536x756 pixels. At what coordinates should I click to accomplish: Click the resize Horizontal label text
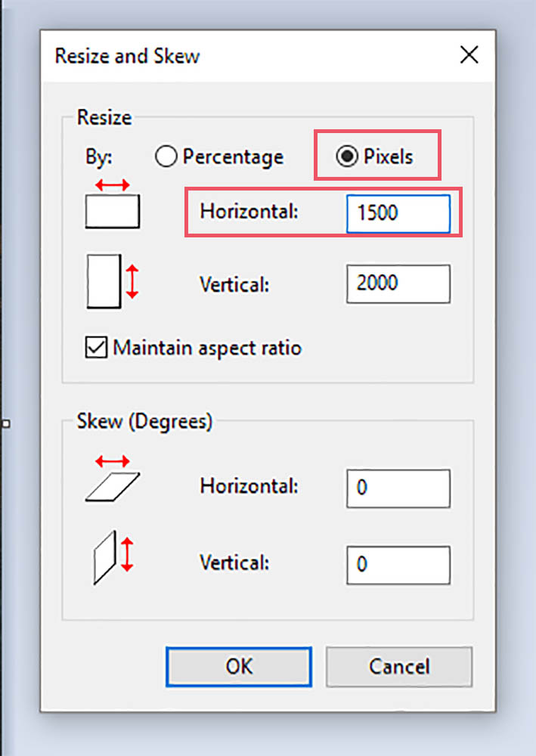(249, 212)
